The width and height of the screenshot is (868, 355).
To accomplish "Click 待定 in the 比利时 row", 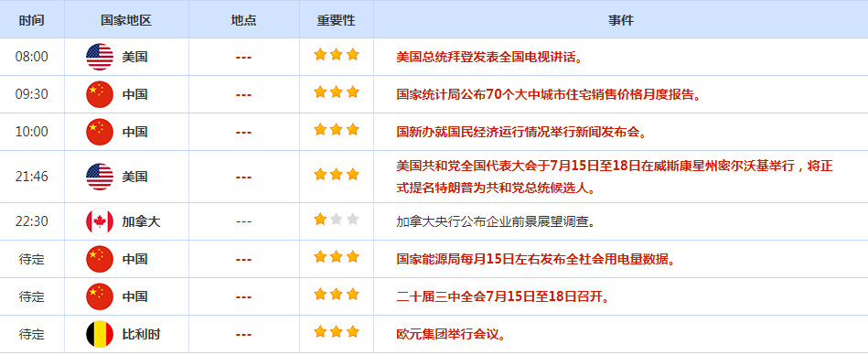I will (31, 335).
